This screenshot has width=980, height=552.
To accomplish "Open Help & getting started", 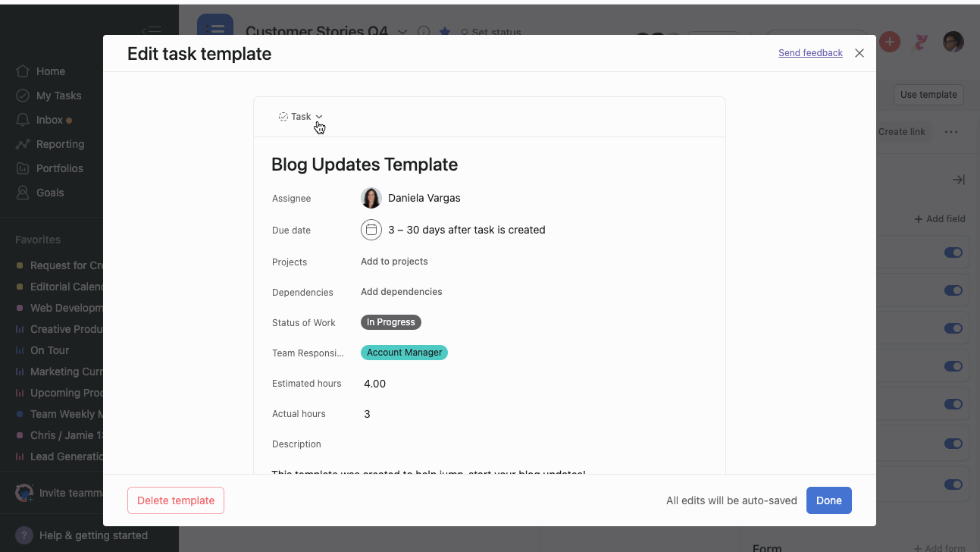I will (91, 535).
